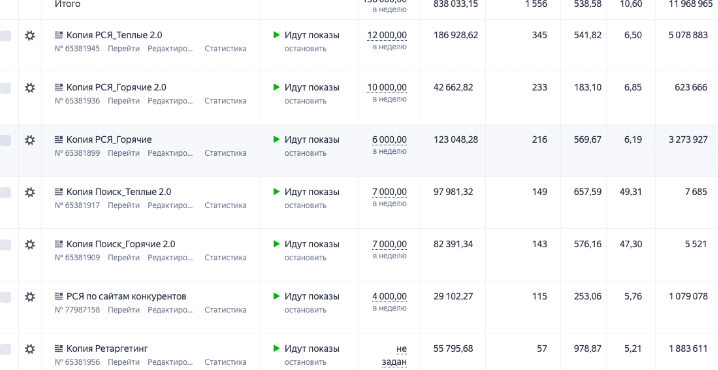The width and height of the screenshot is (718, 370).
Task: Click green play status icon for Копия РСЯ_Теплые 2.0
Action: [276, 35]
